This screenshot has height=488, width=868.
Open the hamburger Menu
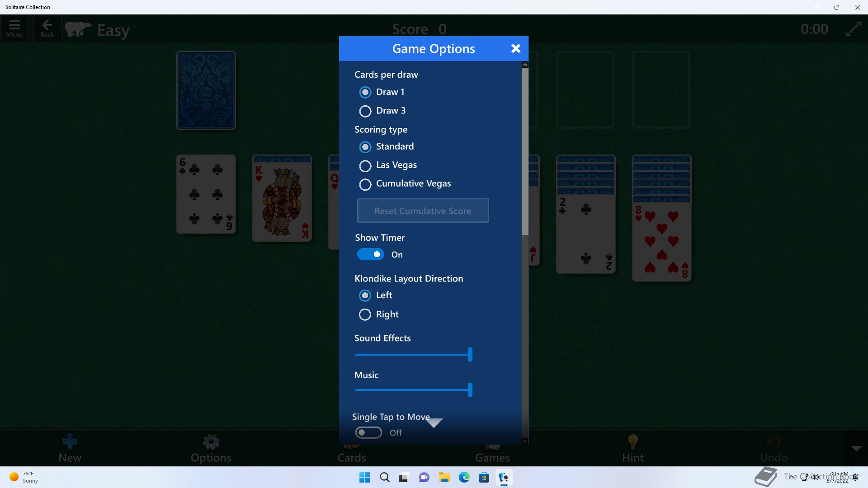coord(14,29)
